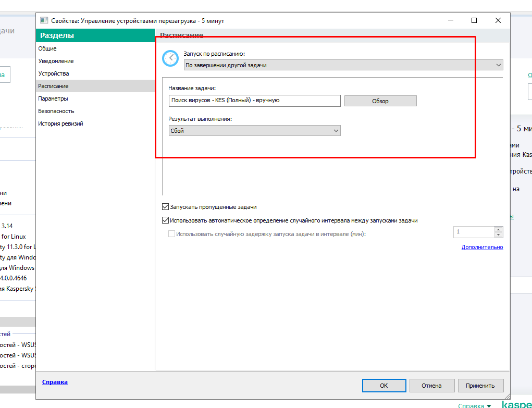The height and width of the screenshot is (408, 532).
Task: Click the schedule clock icon
Action: pos(170,58)
